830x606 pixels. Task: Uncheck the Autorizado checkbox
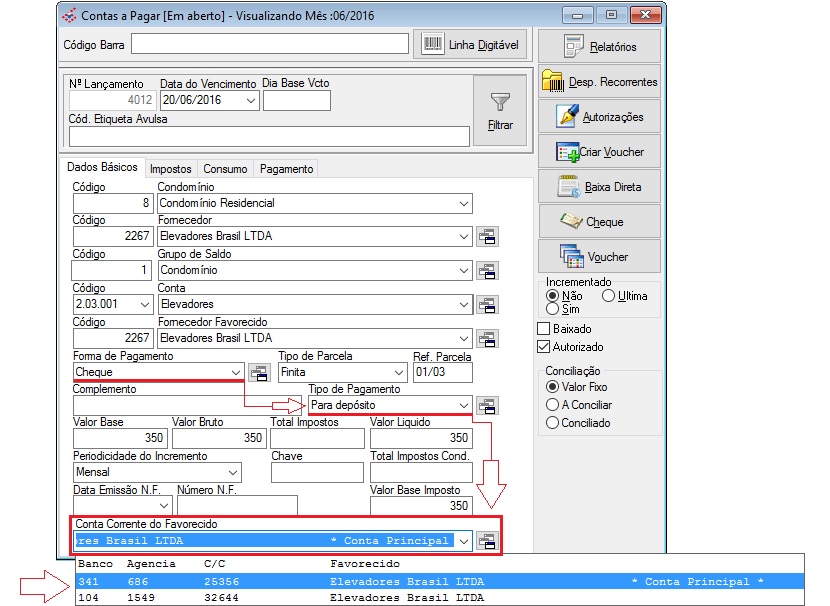point(545,347)
